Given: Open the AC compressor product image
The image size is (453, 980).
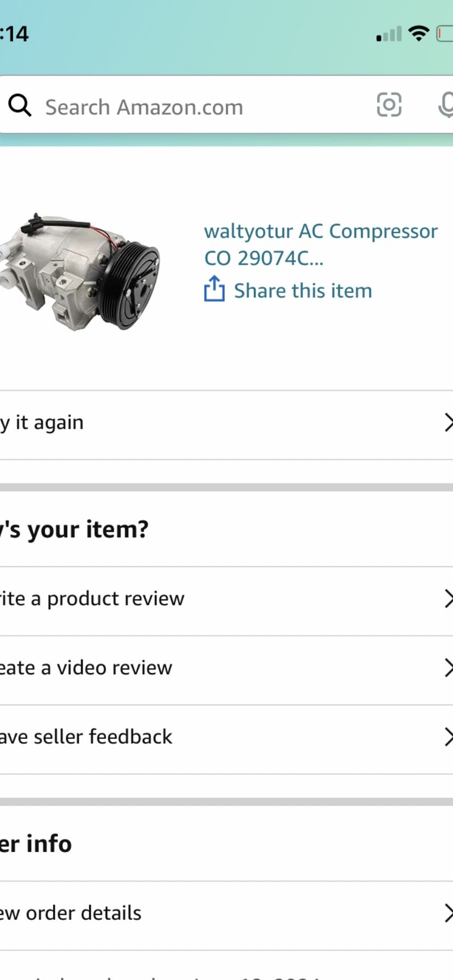Looking at the screenshot, I should pos(80,272).
